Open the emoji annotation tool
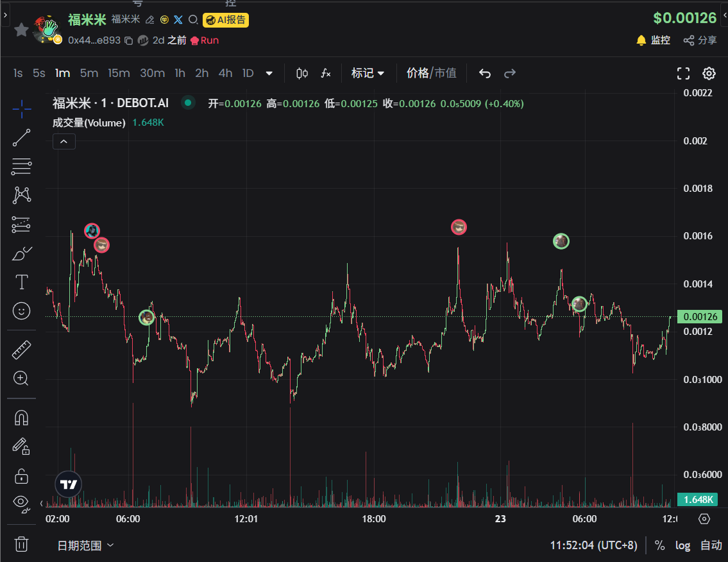 coord(21,311)
